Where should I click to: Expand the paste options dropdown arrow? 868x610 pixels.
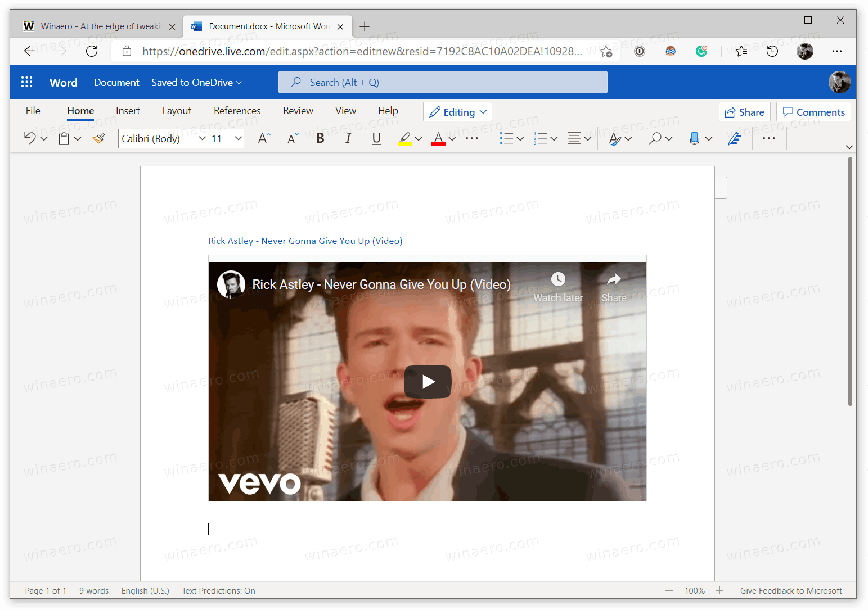[78, 139]
